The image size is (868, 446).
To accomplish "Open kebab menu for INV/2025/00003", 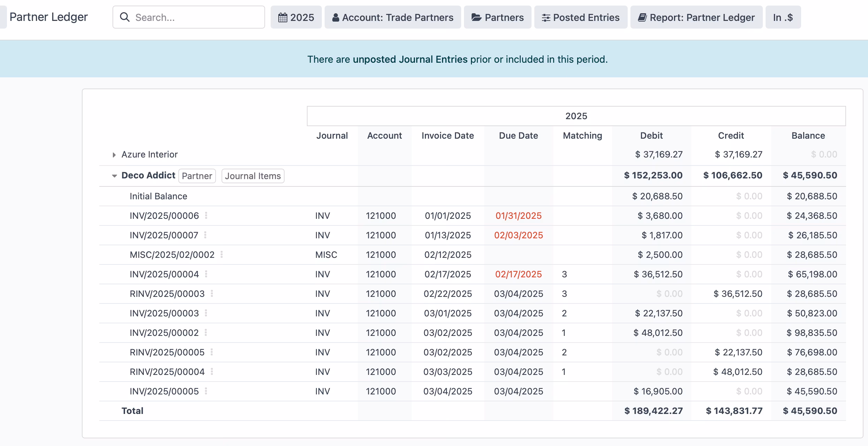I will (206, 313).
